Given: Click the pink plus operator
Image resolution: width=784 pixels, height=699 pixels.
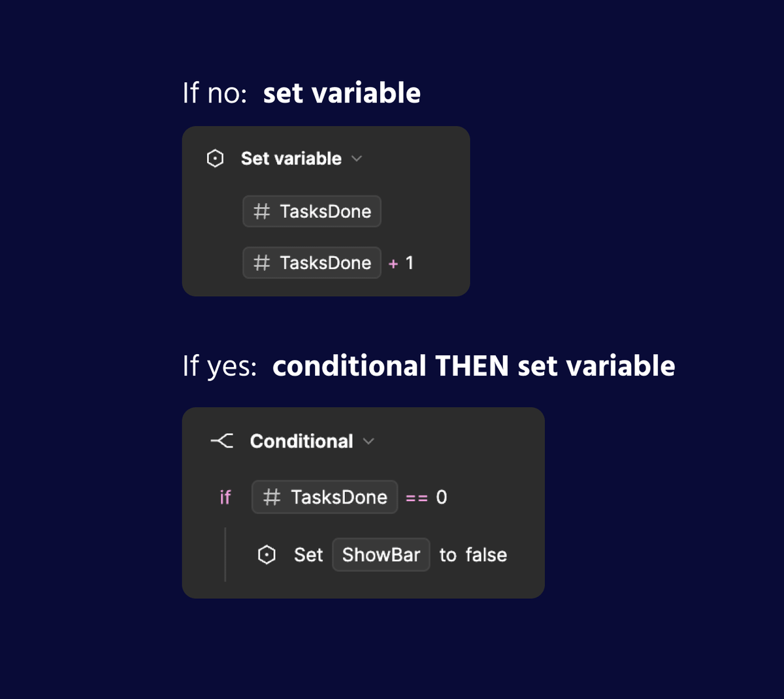Looking at the screenshot, I should 393,264.
